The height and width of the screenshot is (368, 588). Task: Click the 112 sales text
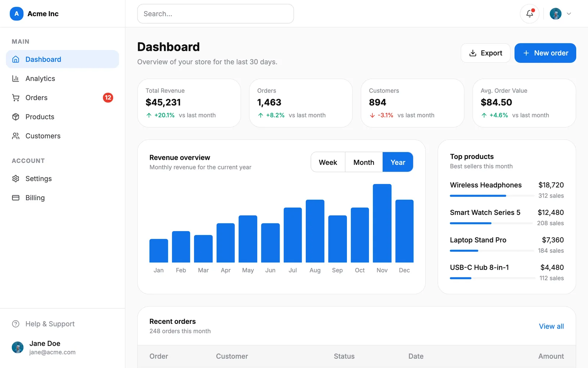point(552,278)
